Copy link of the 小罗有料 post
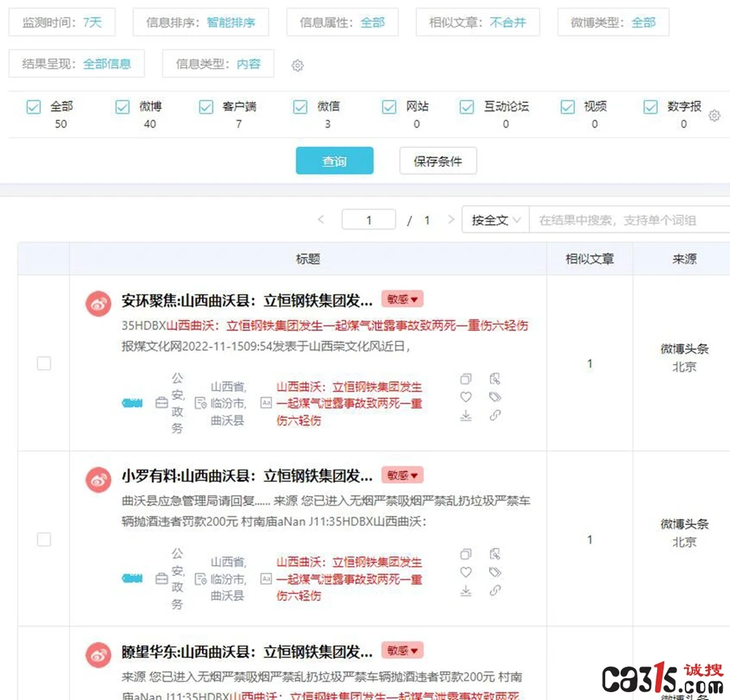Screen dimensions: 730x700 [495, 590]
